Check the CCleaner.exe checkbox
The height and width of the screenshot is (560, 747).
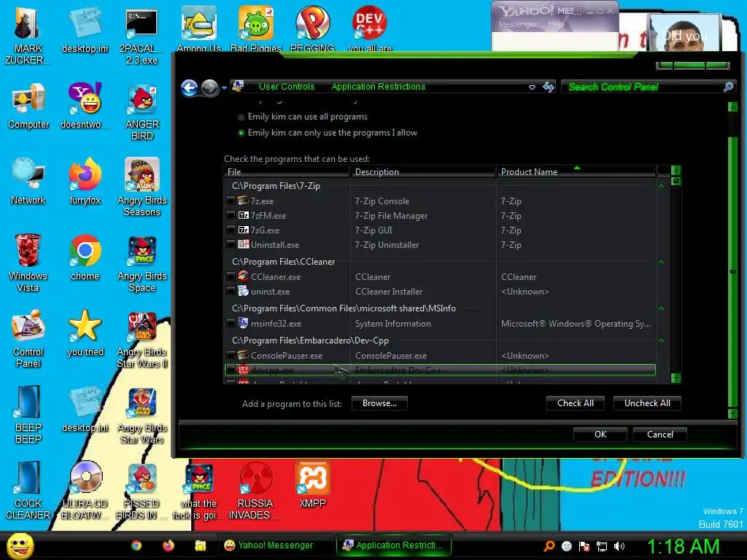coord(231,276)
